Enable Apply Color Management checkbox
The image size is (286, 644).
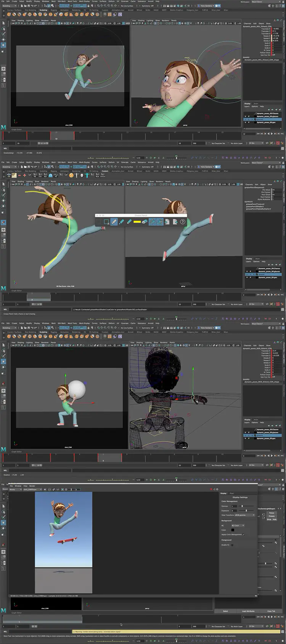coord(243,535)
